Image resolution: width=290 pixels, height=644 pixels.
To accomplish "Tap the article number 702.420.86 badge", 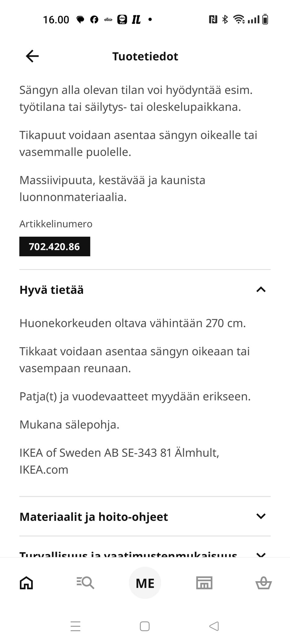I will coord(54,246).
